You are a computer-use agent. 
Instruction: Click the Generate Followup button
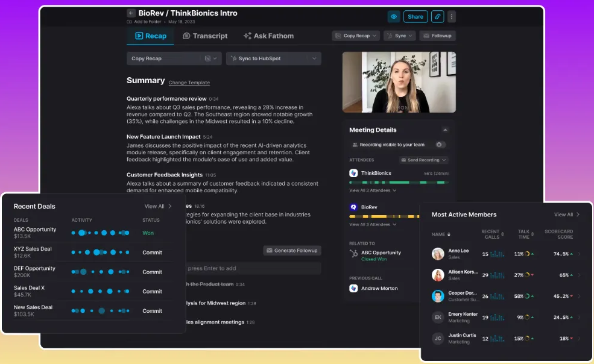click(292, 250)
